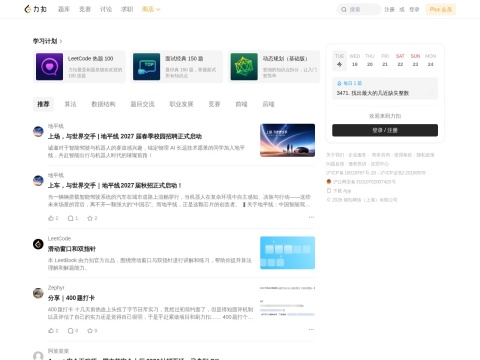Switch to the 前端 tab
This screenshot has height=360, width=480.
tap(241, 104)
